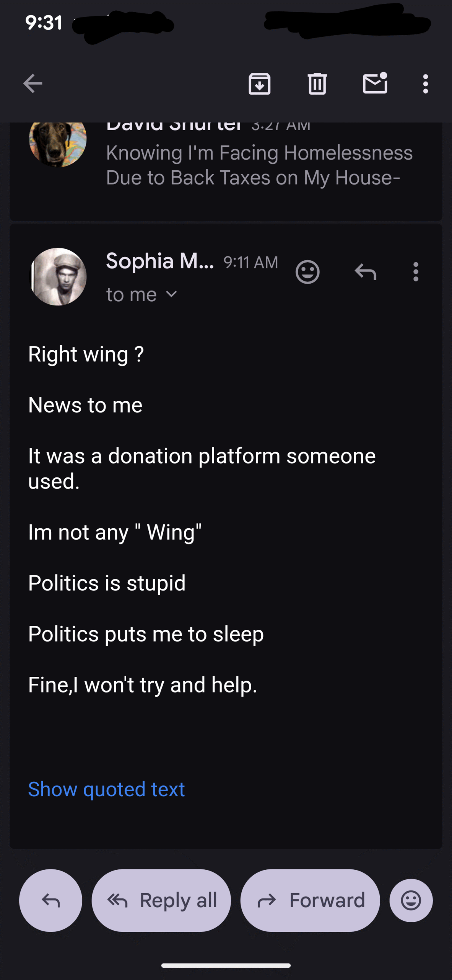Tap the bottom Reply button

point(50,900)
